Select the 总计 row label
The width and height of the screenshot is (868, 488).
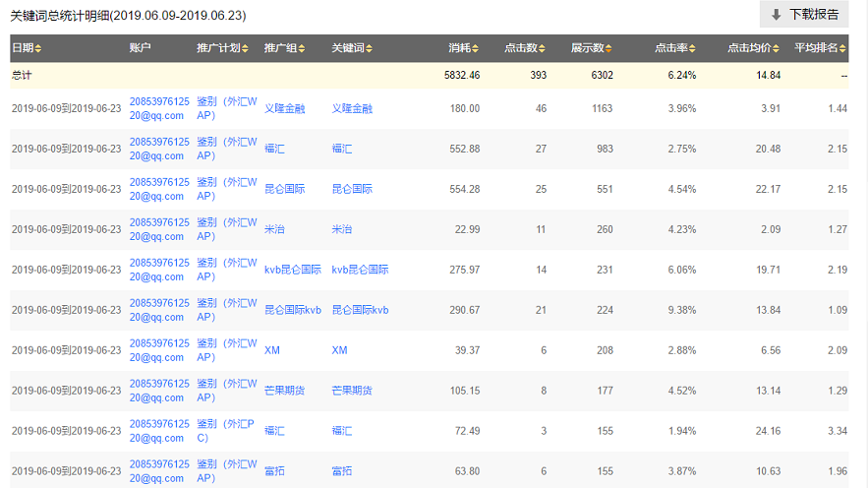[22, 76]
